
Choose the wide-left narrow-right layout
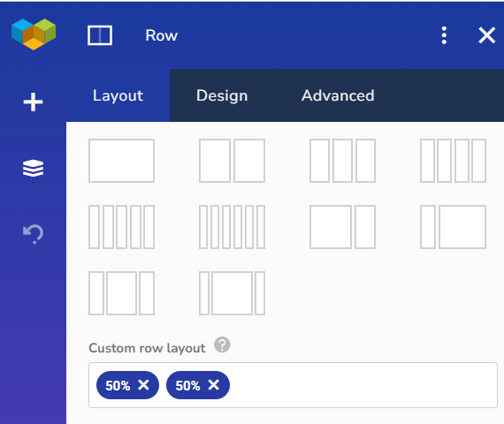click(343, 227)
